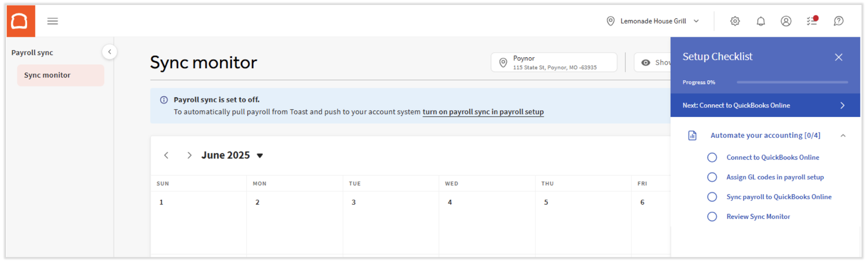Collapse Automate your accounting section
The width and height of the screenshot is (868, 264).
pyautogui.click(x=843, y=135)
